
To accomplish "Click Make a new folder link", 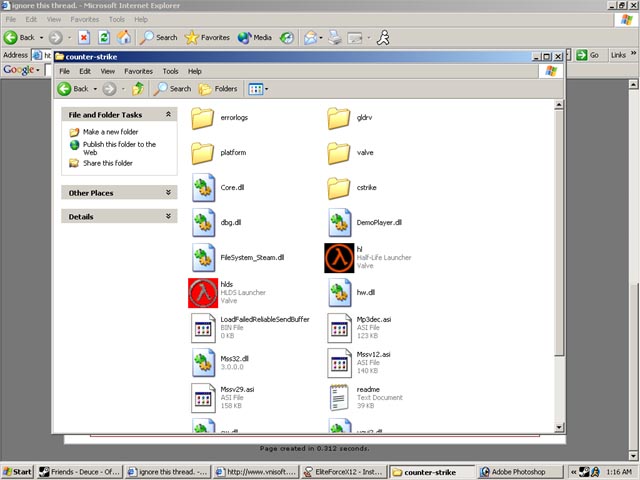I will pos(111,132).
